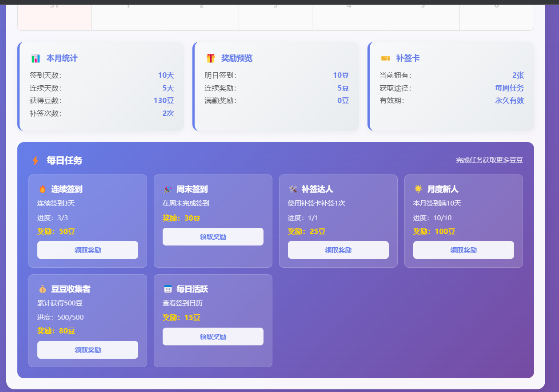Click the calendar icon on 每日活跃 card
The image size is (559, 392).
click(168, 289)
